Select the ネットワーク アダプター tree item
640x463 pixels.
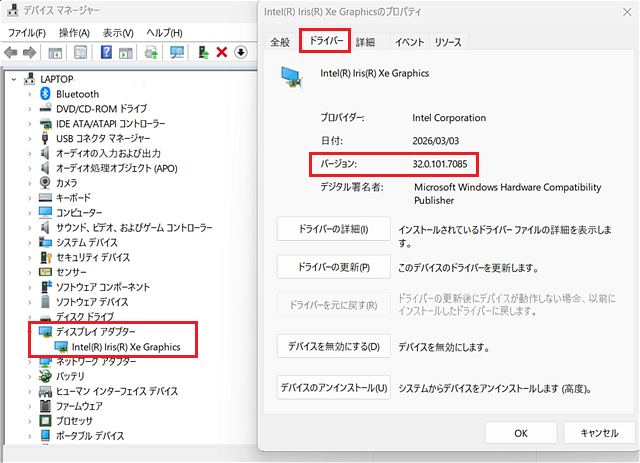click(96, 361)
